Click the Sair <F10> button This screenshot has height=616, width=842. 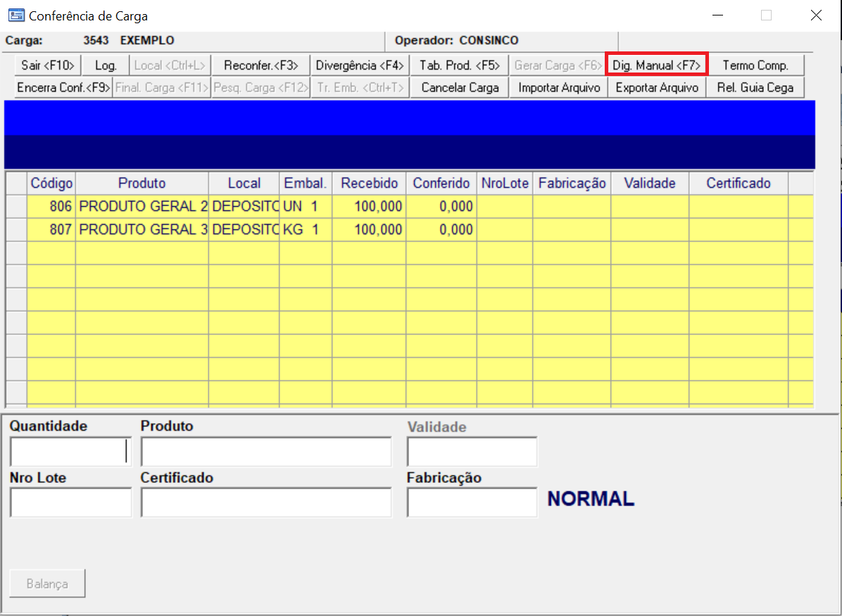[x=48, y=65]
